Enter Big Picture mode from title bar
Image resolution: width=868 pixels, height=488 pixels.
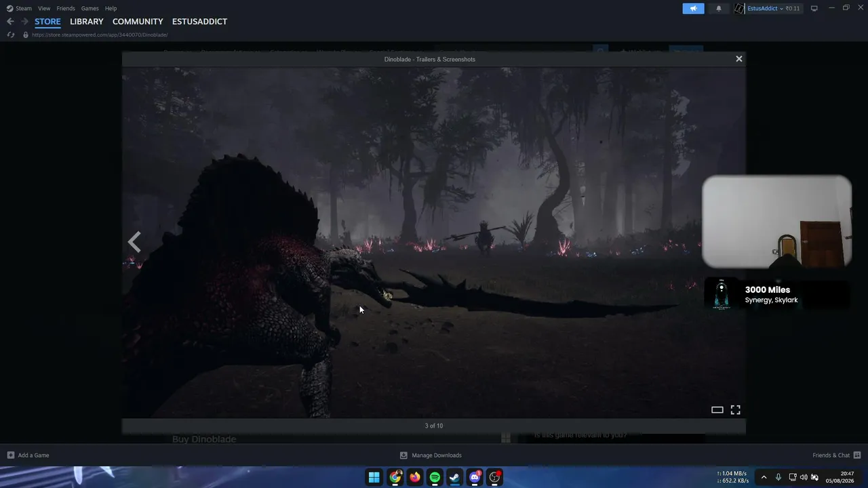814,8
